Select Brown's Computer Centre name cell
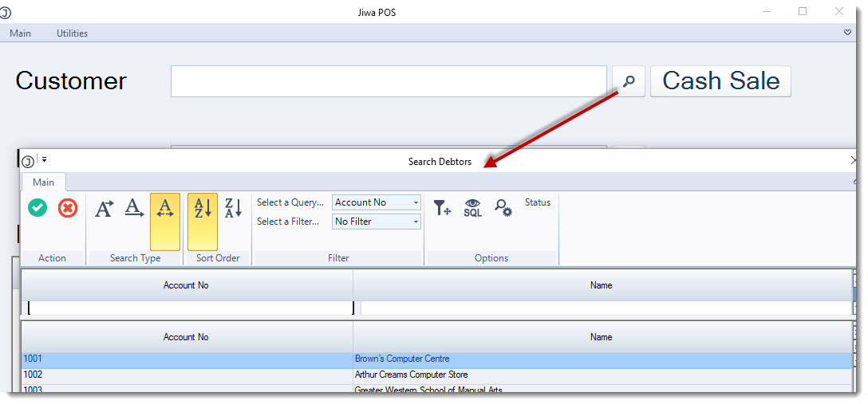The image size is (868, 404). [x=602, y=359]
